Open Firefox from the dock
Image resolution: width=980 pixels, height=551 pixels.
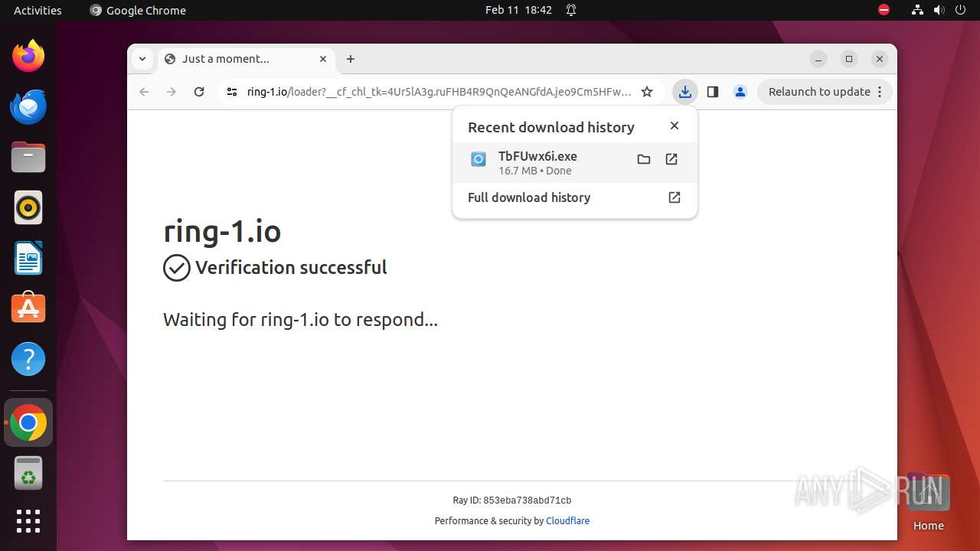point(28,56)
